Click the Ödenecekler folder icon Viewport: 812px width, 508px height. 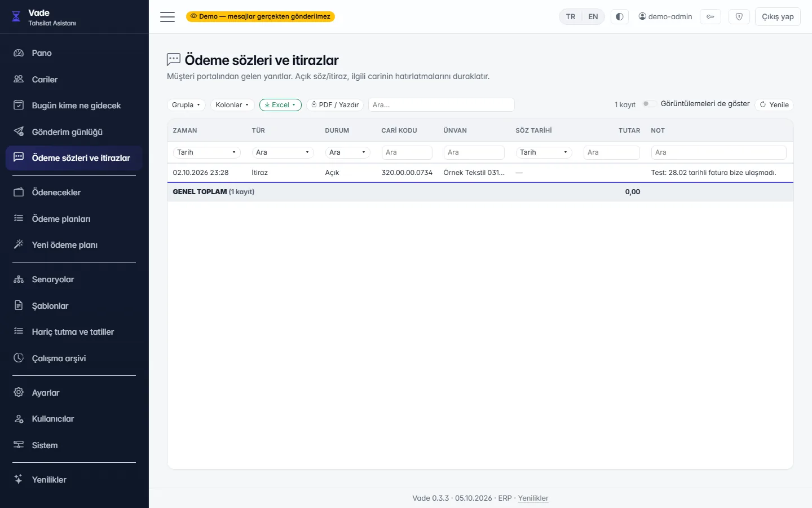(x=19, y=192)
